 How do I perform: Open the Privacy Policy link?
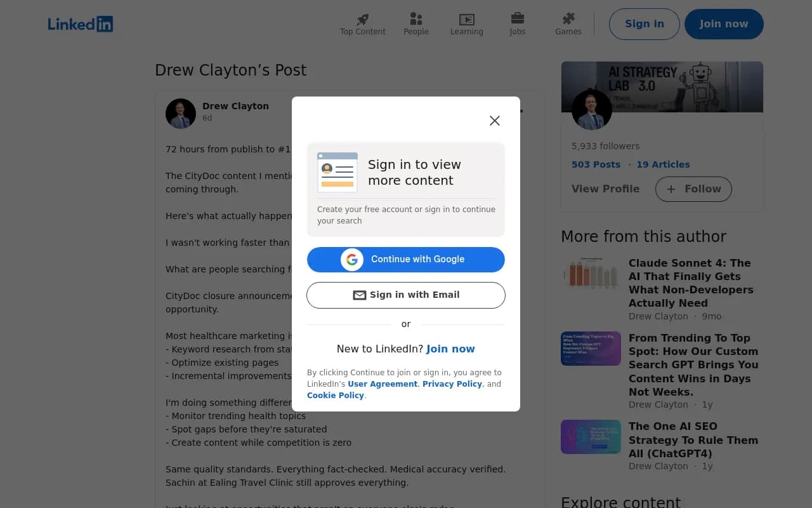point(452,384)
